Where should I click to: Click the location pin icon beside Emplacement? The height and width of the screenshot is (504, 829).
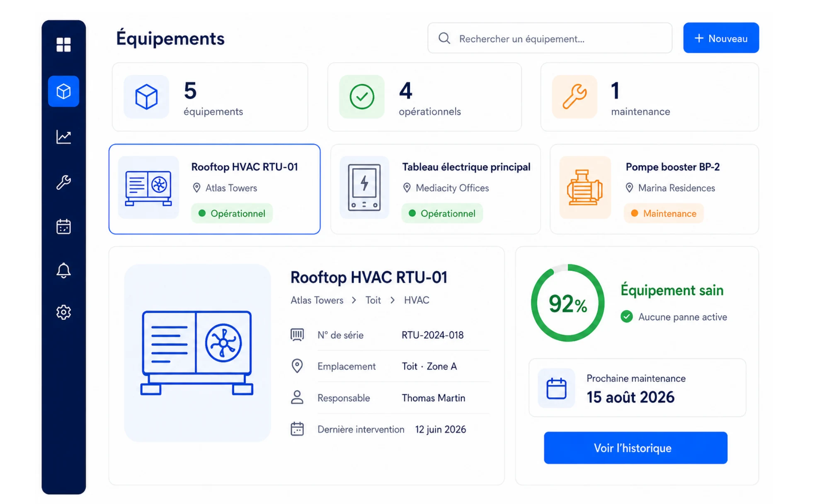(x=297, y=366)
